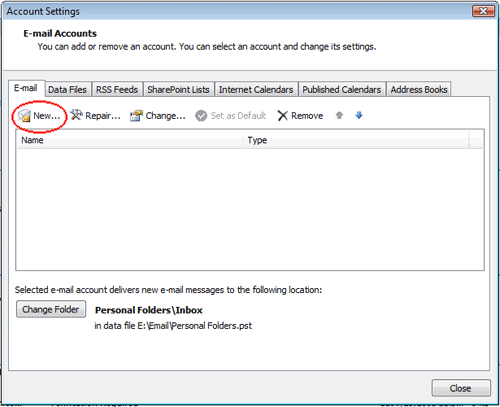Screen dimensions: 500x407
Task: Close the Account Settings window
Action: [x=483, y=11]
